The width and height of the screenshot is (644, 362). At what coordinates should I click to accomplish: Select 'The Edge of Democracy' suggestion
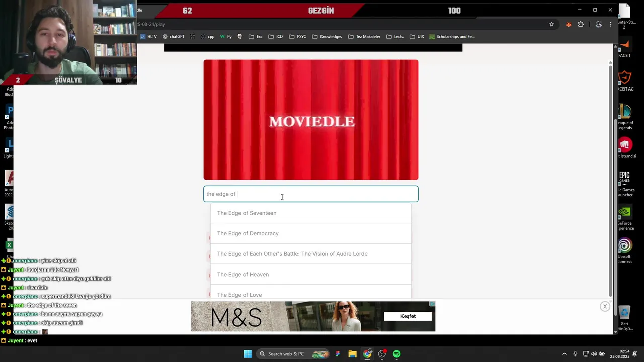(x=310, y=233)
